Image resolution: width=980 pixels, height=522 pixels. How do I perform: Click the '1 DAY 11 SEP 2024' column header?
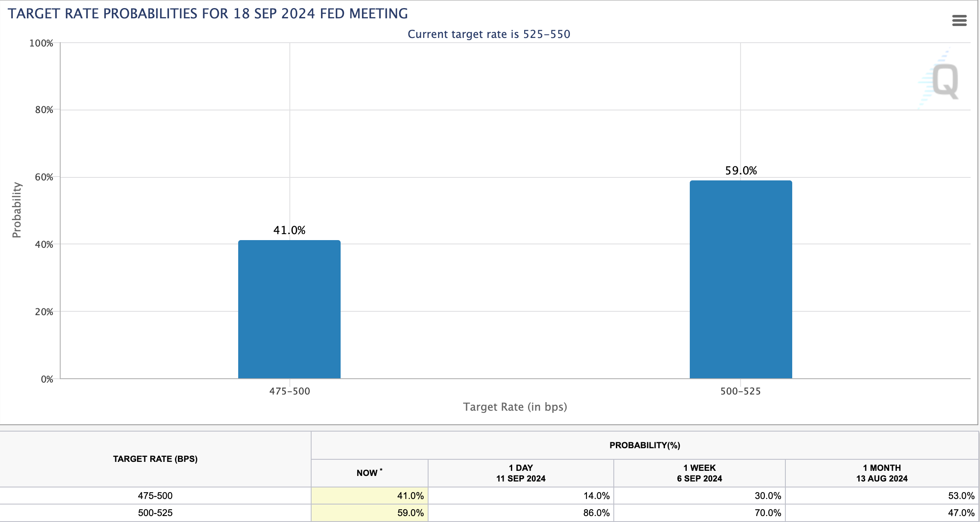point(521,473)
